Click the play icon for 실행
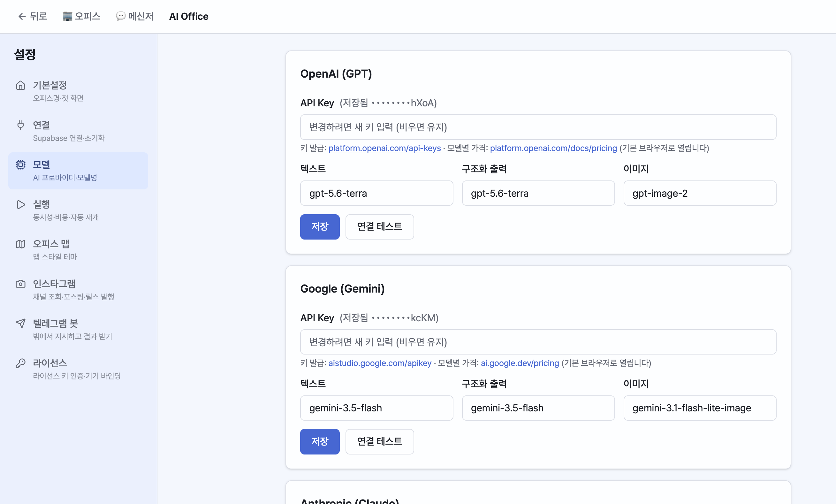 pos(21,204)
